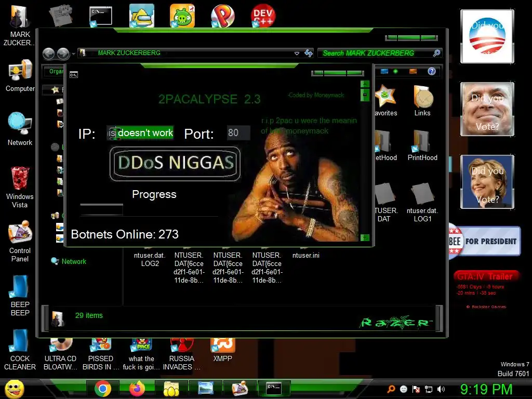This screenshot has width=532, height=399.
Task: Click the Search MARK ZUCKERBERG box
Action: pyautogui.click(x=379, y=54)
